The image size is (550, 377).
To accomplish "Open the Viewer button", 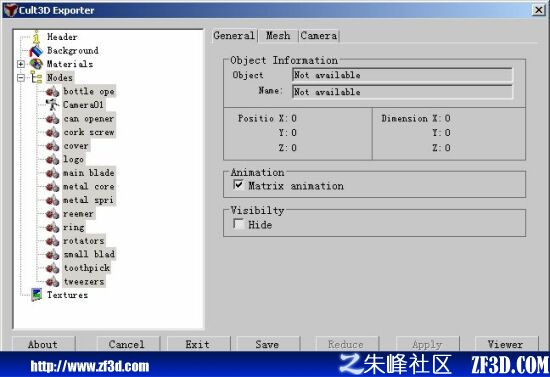I will [x=506, y=344].
